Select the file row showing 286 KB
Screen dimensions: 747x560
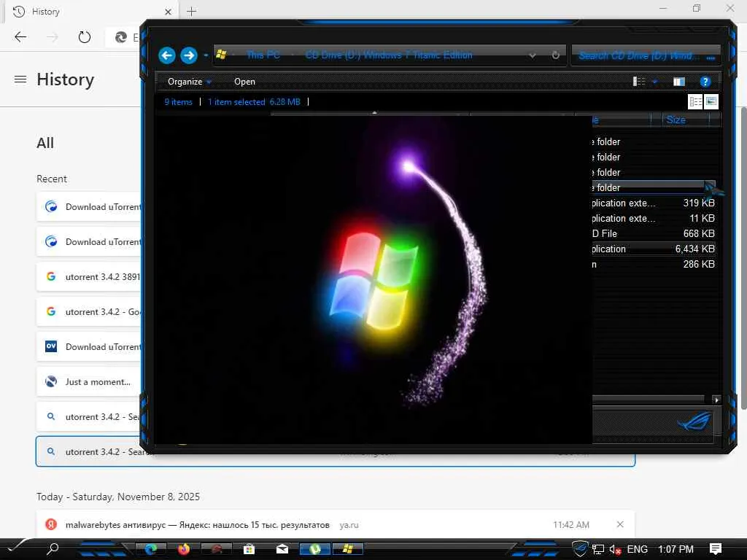click(654, 264)
